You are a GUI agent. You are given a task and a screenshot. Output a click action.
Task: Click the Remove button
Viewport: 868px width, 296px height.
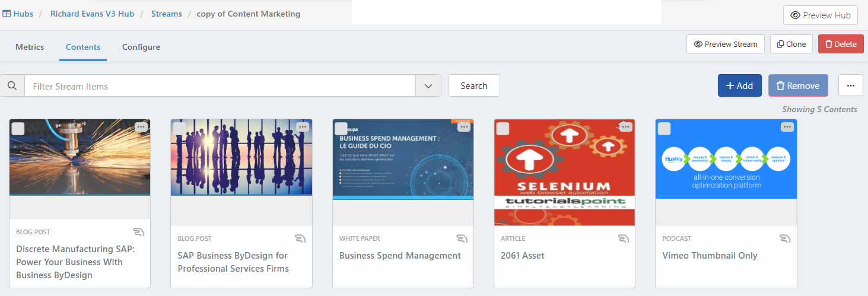(798, 85)
